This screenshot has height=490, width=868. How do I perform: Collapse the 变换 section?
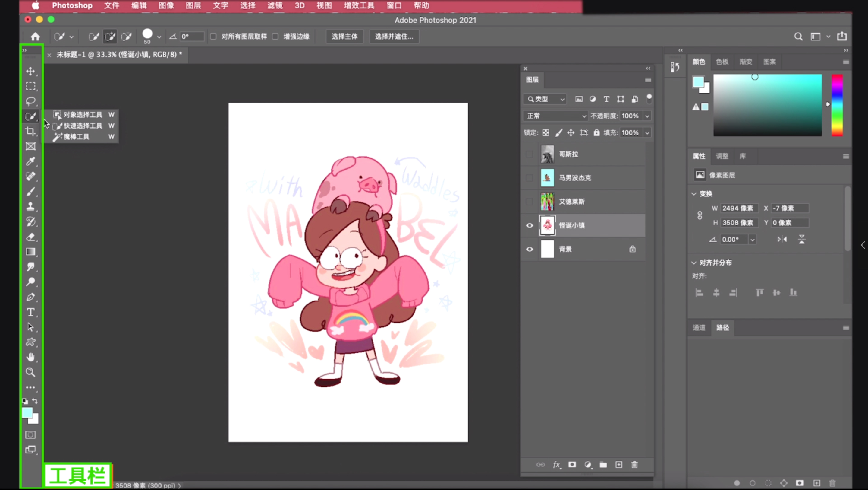pos(694,194)
